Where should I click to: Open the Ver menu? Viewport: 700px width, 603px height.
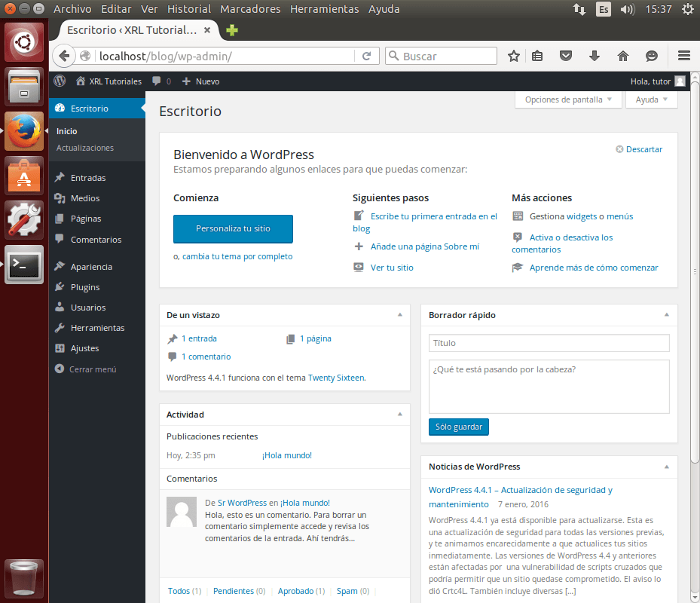point(149,9)
